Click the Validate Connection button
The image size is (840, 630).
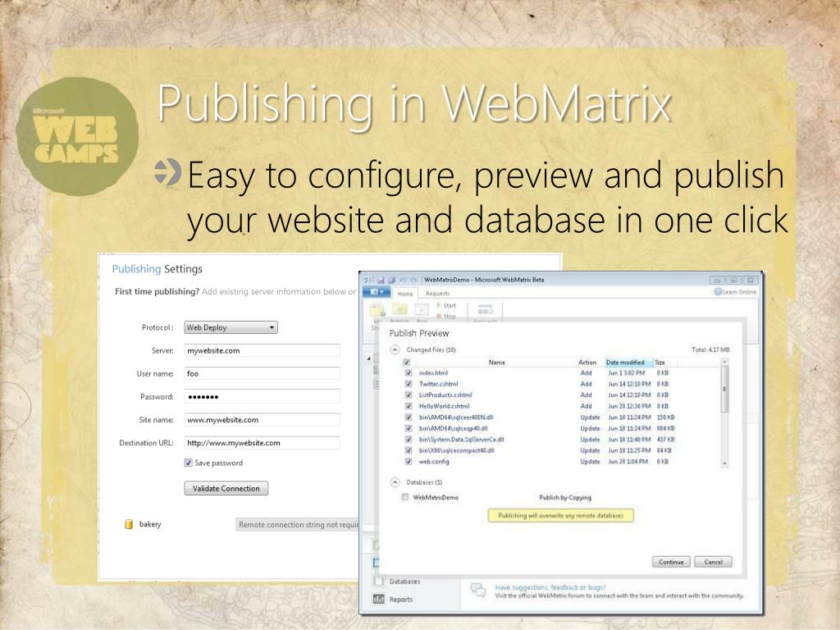(226, 489)
